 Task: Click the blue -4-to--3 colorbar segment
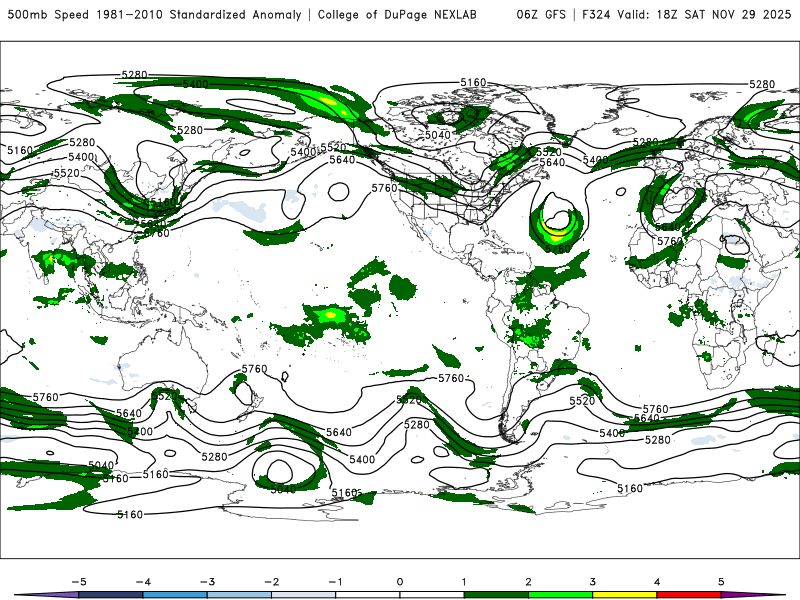click(x=175, y=595)
